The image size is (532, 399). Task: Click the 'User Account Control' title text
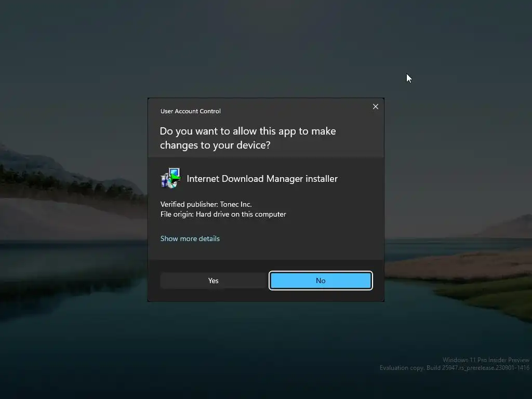190,111
